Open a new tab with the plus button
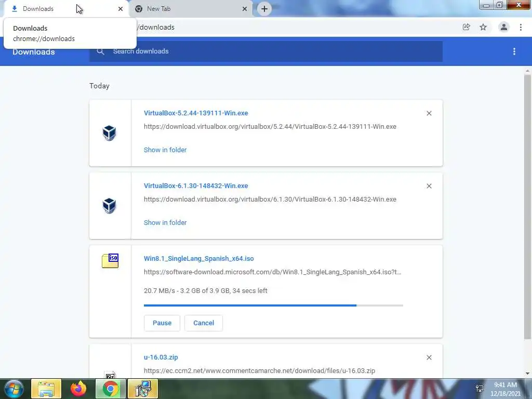Image resolution: width=532 pixels, height=399 pixels. [x=264, y=9]
